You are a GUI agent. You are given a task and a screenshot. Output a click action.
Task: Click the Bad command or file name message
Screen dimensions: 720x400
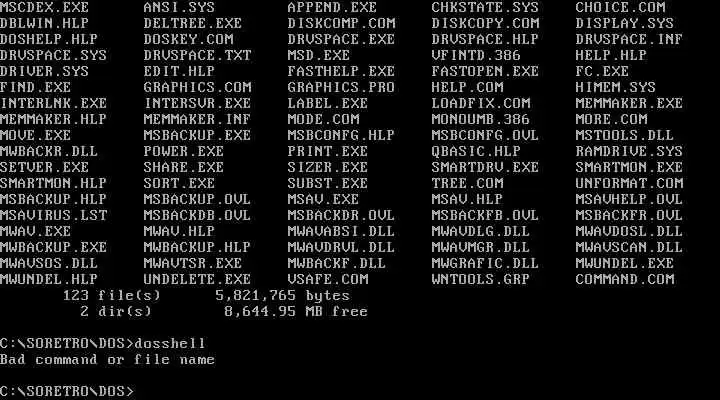(107, 360)
